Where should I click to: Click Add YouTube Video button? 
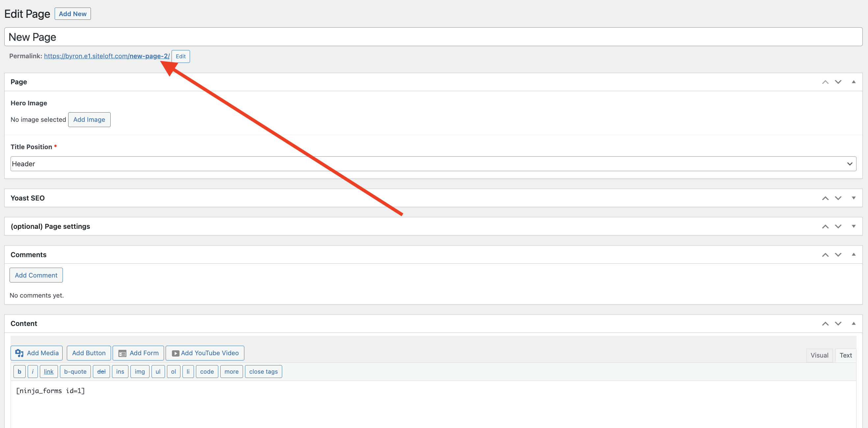[x=205, y=353]
